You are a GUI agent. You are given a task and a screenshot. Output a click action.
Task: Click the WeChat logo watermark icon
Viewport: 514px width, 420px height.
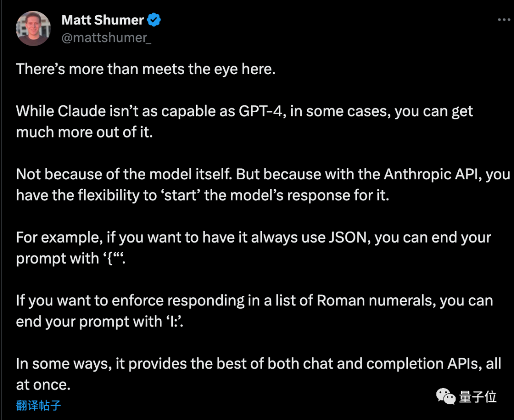[445, 396]
